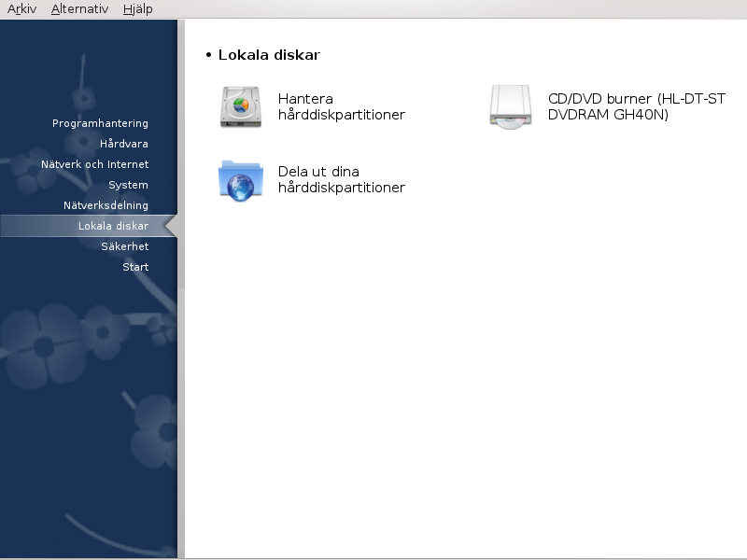Switch to the Säkerhet section
This screenshot has height=560, width=747.
(x=124, y=246)
